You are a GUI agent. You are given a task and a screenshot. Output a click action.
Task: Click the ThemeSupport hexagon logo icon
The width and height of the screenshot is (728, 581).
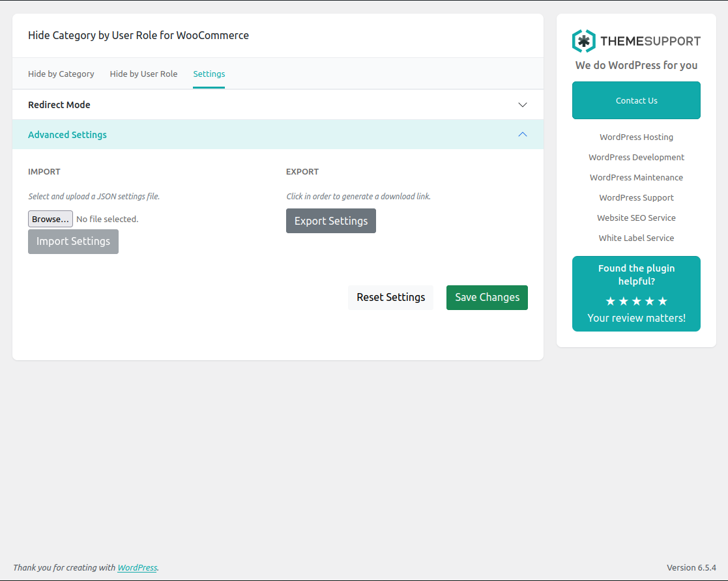[x=583, y=41]
